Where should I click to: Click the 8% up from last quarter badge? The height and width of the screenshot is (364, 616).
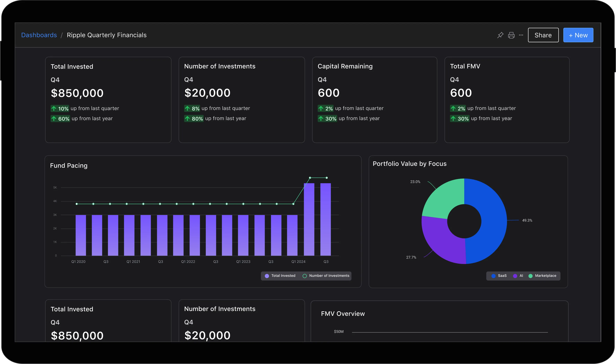192,108
